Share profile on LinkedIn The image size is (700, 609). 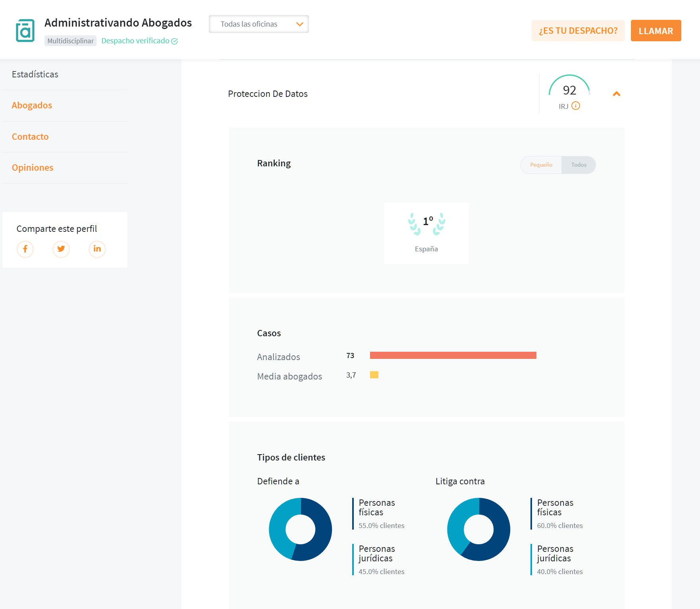(97, 249)
